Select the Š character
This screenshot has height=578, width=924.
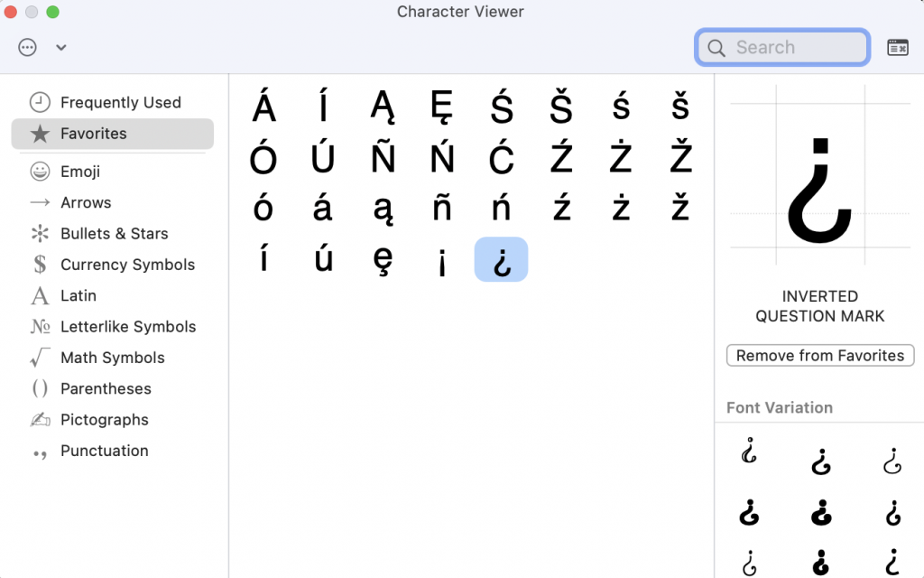(561, 106)
